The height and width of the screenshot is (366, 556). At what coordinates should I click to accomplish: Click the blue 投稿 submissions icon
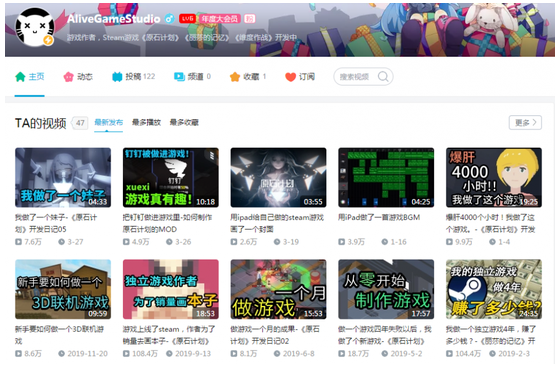117,77
